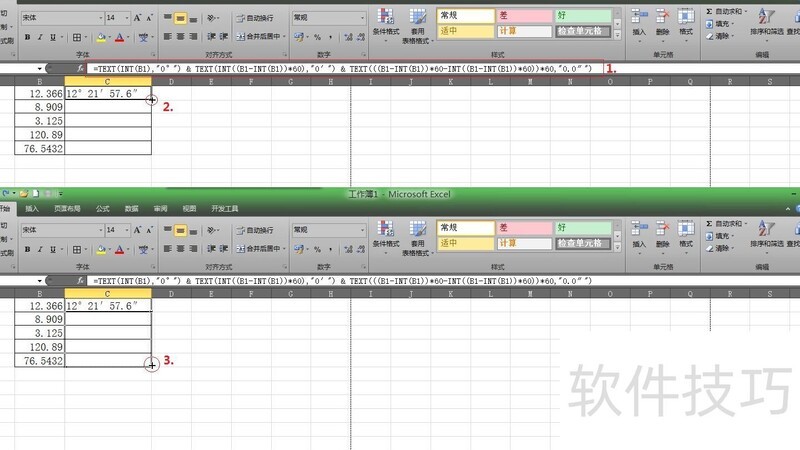Click the font color red A in lower window
800x450 pixels.
coord(119,248)
